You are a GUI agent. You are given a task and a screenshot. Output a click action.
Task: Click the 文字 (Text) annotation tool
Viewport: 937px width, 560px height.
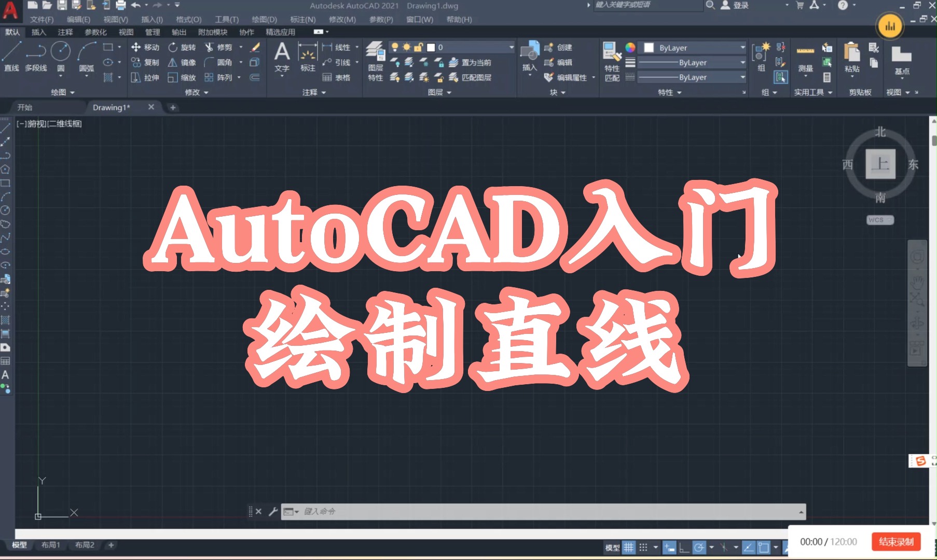click(x=282, y=57)
